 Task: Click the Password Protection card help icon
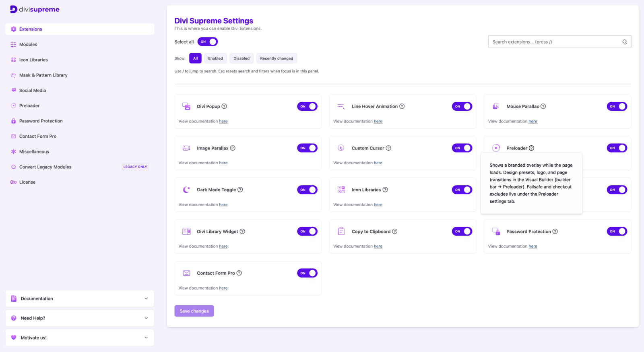tap(555, 232)
